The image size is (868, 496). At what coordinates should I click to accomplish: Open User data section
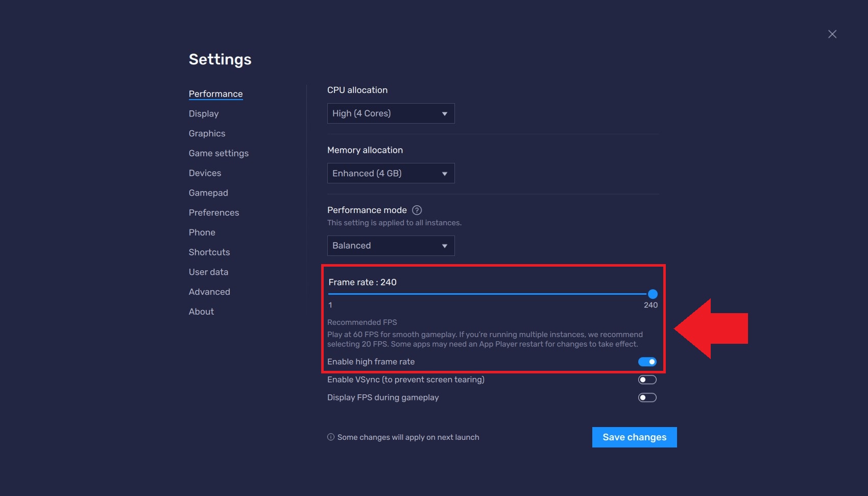point(208,272)
